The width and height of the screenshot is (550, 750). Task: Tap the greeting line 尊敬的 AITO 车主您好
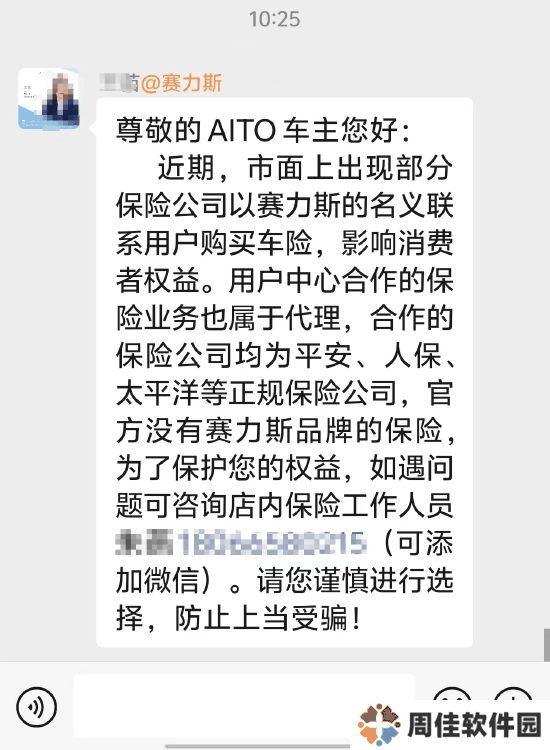pos(263,130)
